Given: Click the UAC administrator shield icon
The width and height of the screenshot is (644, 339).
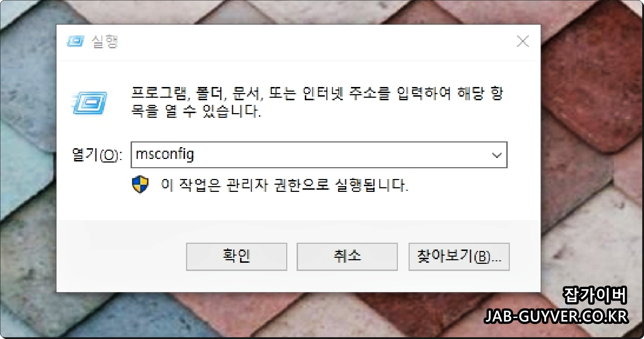Looking at the screenshot, I should pyautogui.click(x=140, y=185).
